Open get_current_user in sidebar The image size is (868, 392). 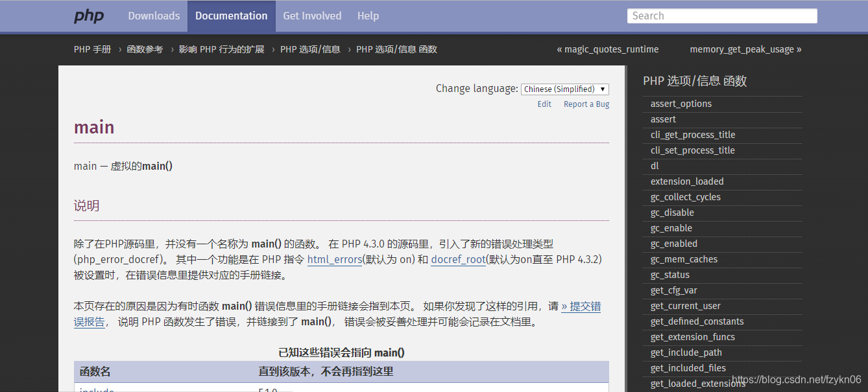coord(686,306)
